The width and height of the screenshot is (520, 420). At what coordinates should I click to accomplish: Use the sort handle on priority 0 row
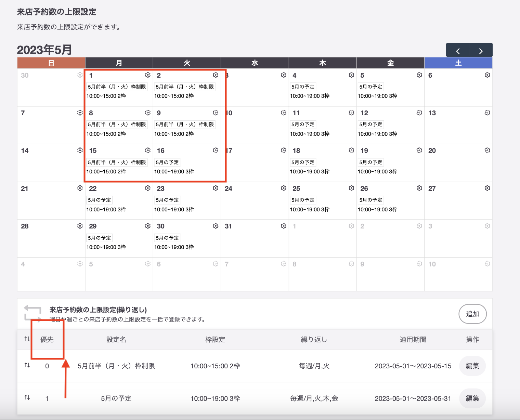coord(27,365)
